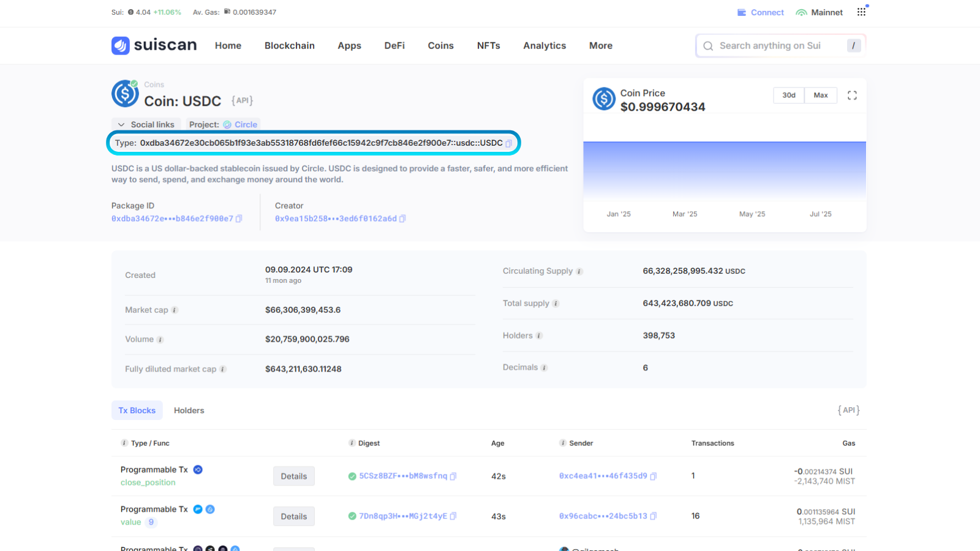The image size is (980, 551).
Task: Open the Apps menu
Action: click(x=349, y=46)
